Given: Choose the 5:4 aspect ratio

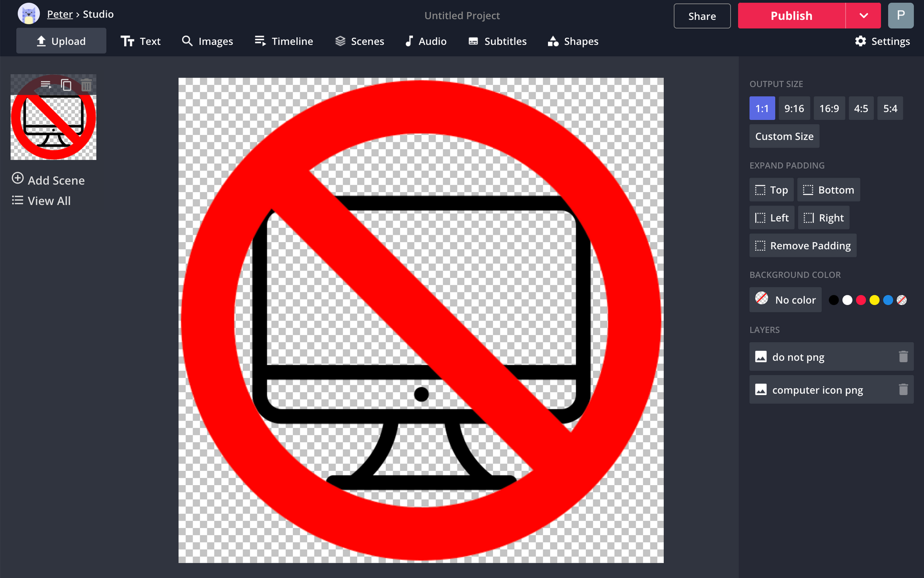Looking at the screenshot, I should 890,109.
